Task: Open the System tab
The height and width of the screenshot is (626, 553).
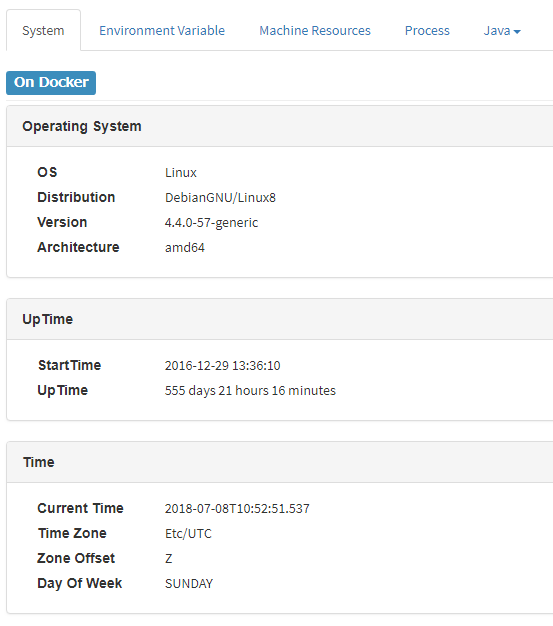Action: (x=43, y=31)
